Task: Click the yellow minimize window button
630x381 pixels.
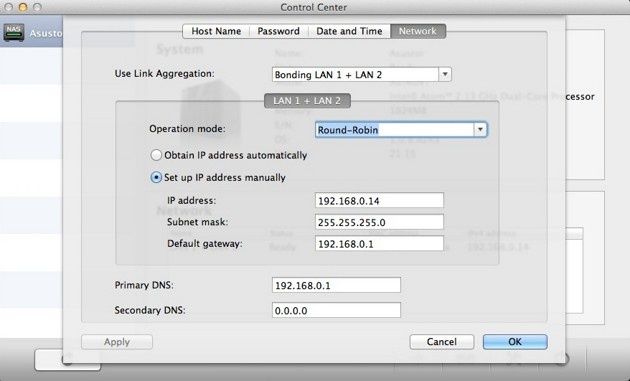Action: click(x=23, y=7)
